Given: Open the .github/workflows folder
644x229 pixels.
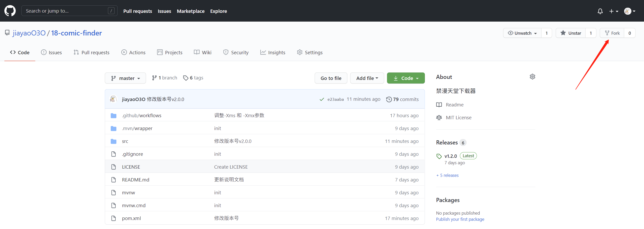Looking at the screenshot, I should 142,115.
